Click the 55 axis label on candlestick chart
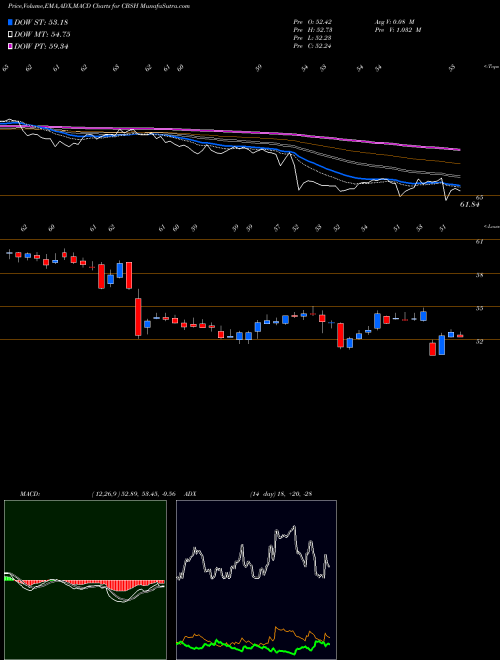500x660 pixels. [x=479, y=309]
